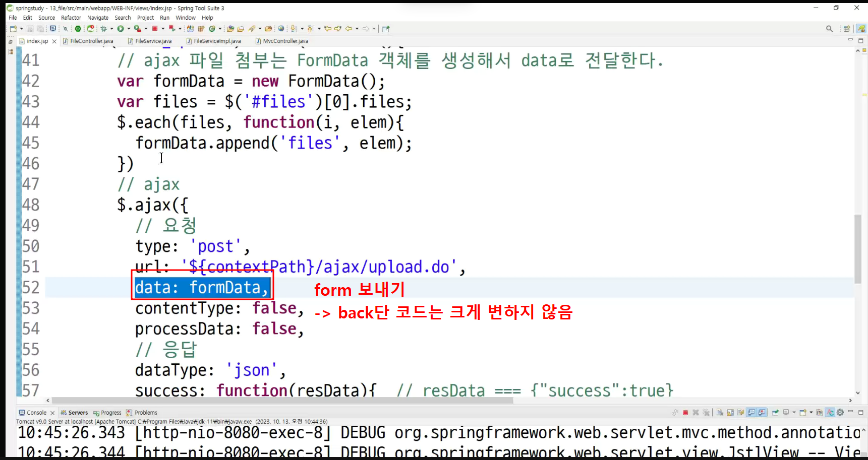
Task: Click the New file toolbar icon
Action: [x=13, y=29]
